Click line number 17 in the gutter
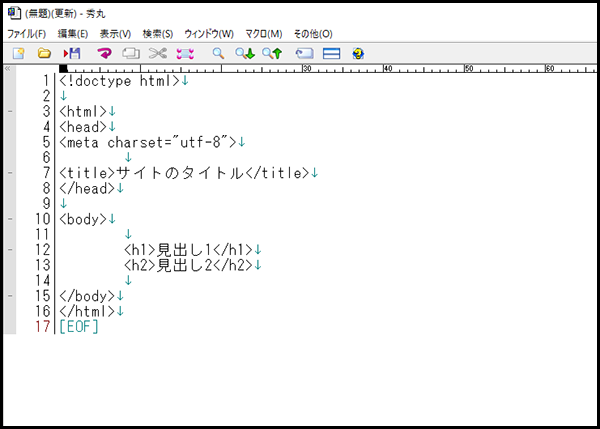 click(41, 327)
